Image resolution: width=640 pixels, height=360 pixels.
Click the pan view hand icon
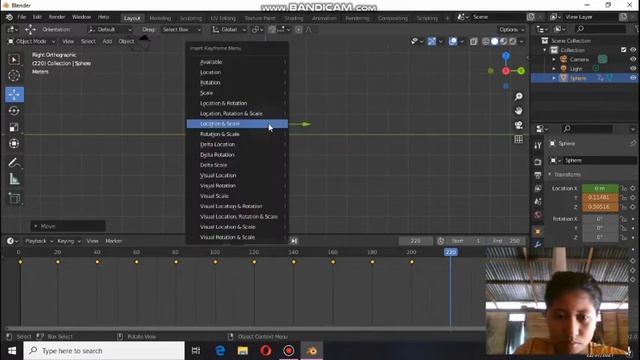point(518,111)
